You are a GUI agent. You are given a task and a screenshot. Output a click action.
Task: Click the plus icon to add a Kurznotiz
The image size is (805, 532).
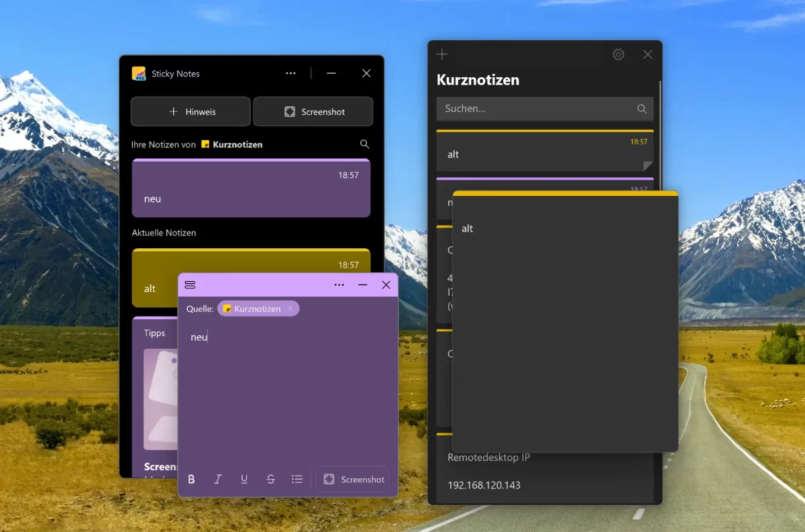tap(442, 54)
